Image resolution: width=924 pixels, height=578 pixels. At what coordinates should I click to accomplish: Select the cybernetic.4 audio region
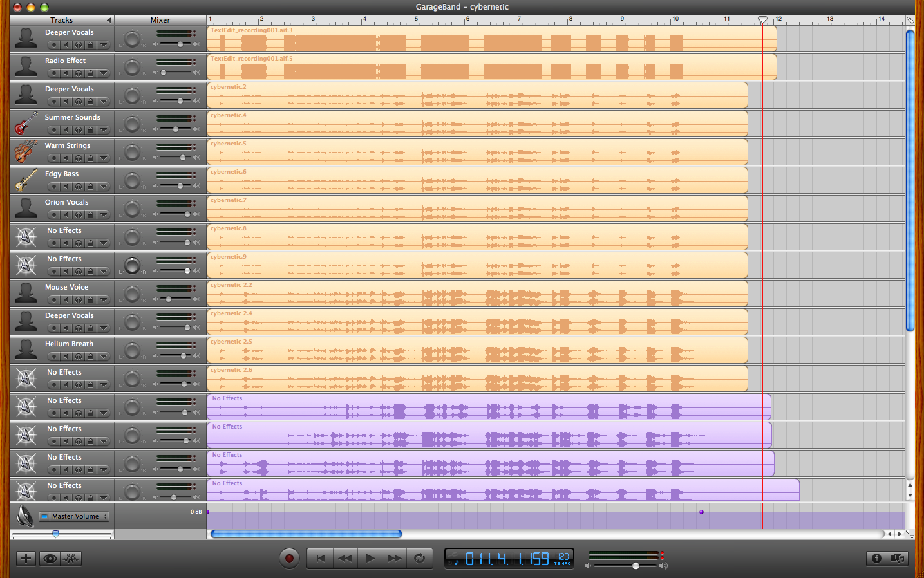point(477,124)
